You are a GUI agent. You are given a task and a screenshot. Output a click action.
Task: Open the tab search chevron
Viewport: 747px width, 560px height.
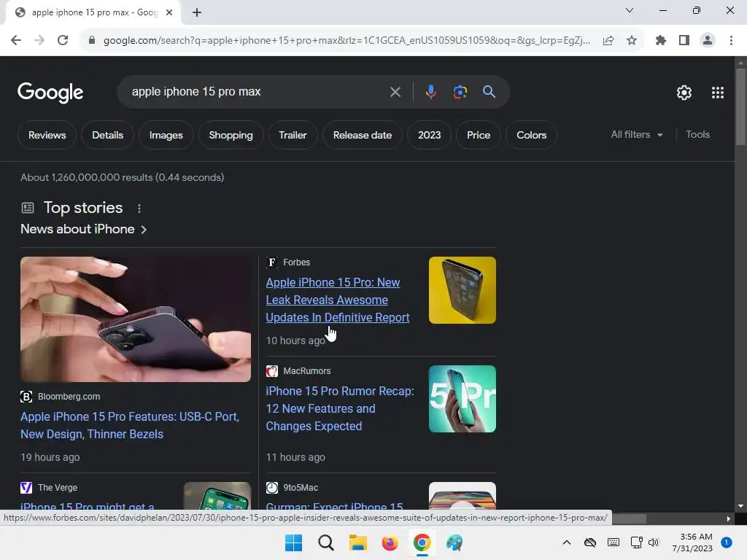point(630,10)
